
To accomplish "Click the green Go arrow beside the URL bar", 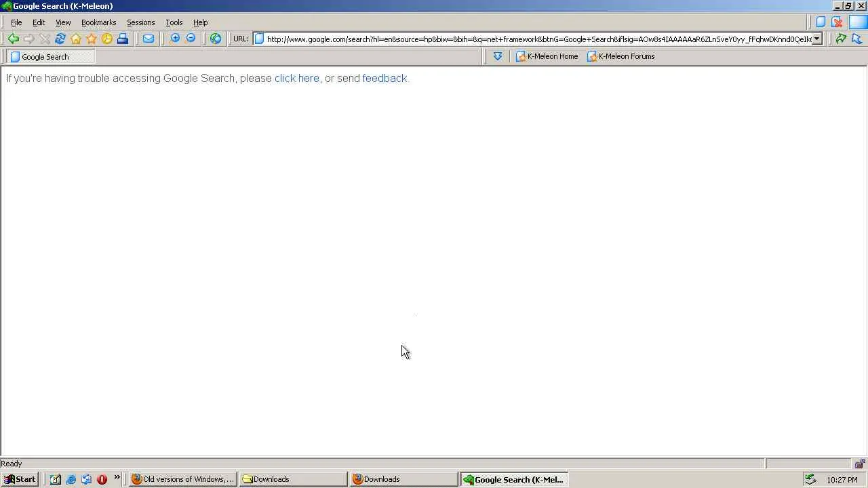I will click(x=841, y=39).
